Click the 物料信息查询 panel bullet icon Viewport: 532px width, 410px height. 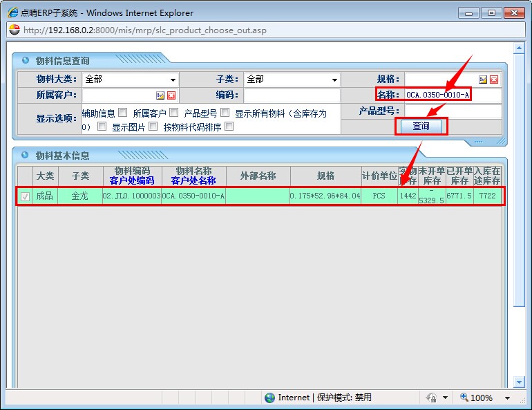25,60
